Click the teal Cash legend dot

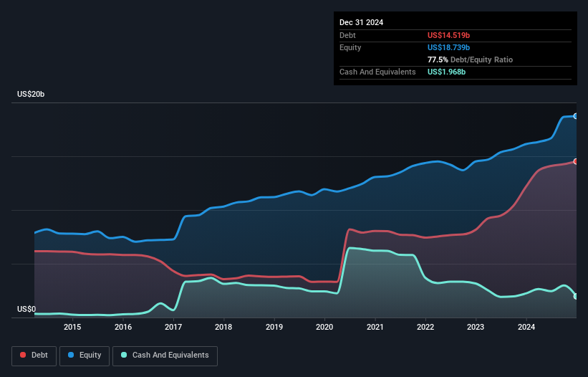[124, 355]
